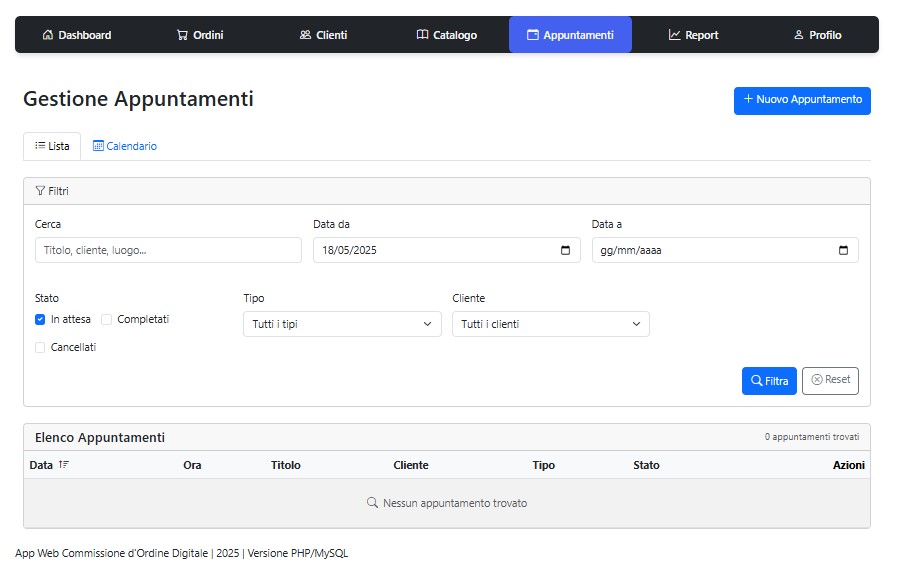Clear filters using the Reset button
The image size is (904, 581).
click(830, 381)
